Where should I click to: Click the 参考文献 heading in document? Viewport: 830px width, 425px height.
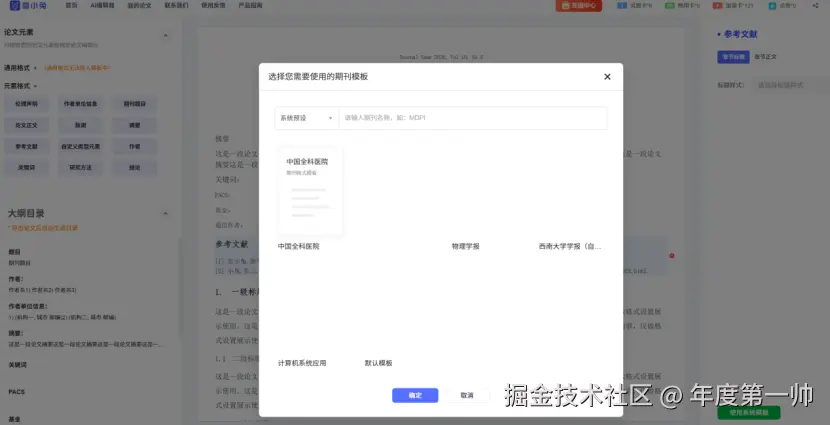[x=231, y=245]
